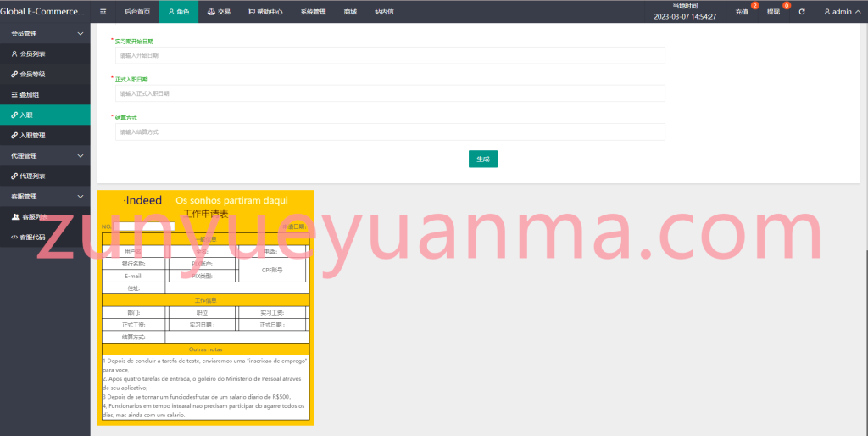868x436 pixels.
Task: Click the '正式日期:' table cell
Action: point(272,325)
